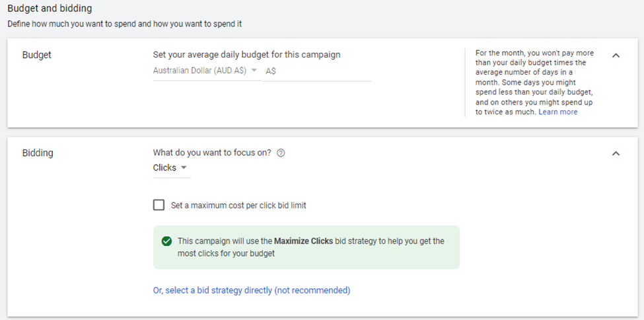Collapse the Budget section chevron

[x=616, y=56]
